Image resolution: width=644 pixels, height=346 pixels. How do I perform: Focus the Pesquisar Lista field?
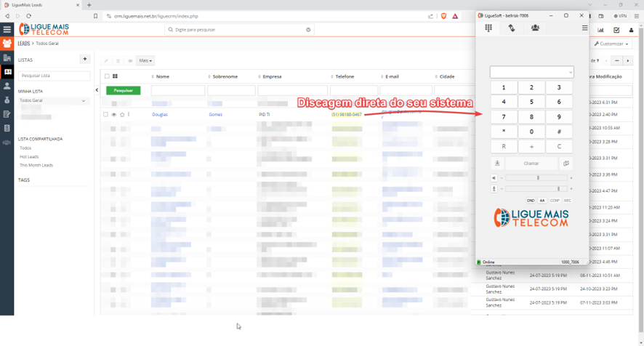point(54,76)
